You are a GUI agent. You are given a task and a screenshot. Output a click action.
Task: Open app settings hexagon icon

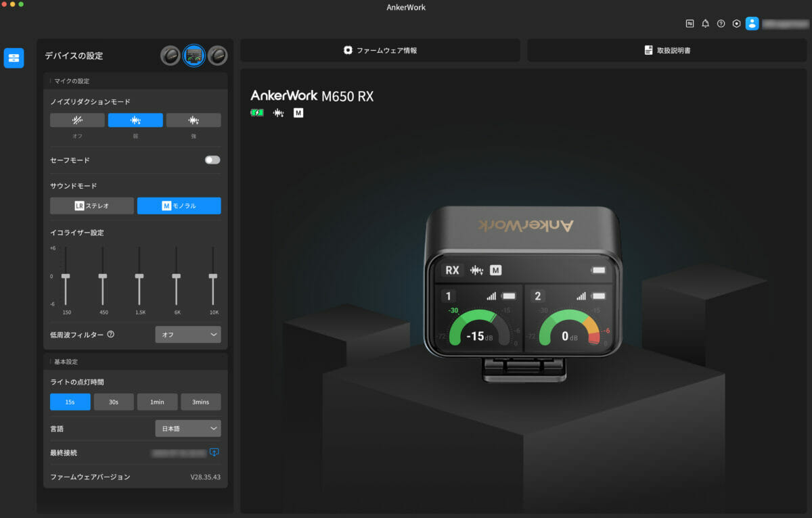(736, 24)
